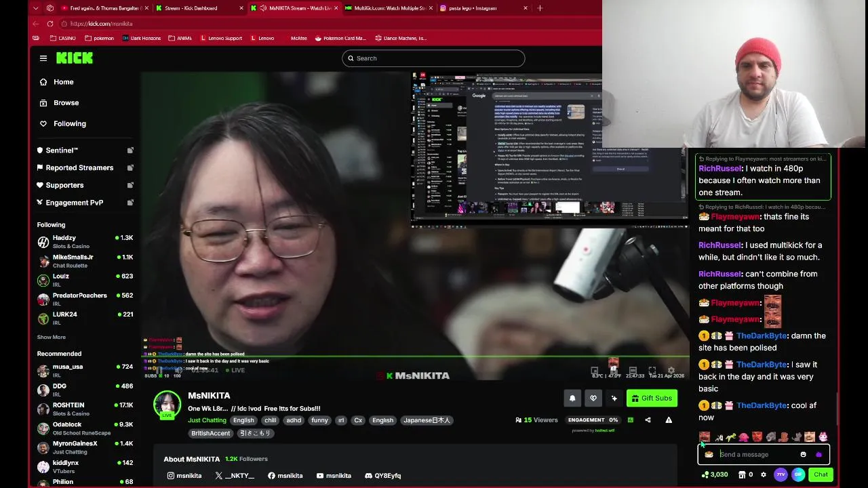Select the pink bunny quick emote
Viewport: 868px width, 488px height.
pos(823,437)
